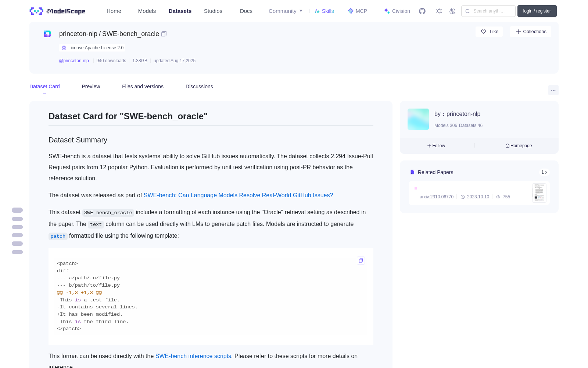Image resolution: width=588 pixels, height=368 pixels.
Task: Open the princeton-nlp Homepage
Action: point(519,146)
